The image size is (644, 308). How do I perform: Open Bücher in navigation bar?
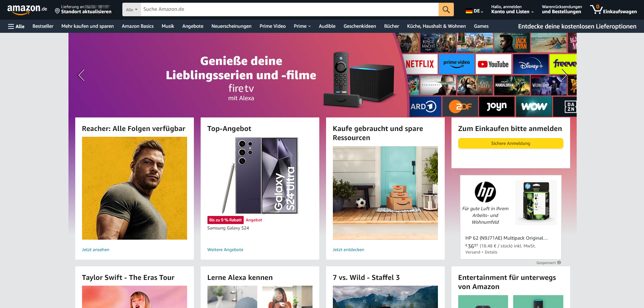tap(391, 26)
